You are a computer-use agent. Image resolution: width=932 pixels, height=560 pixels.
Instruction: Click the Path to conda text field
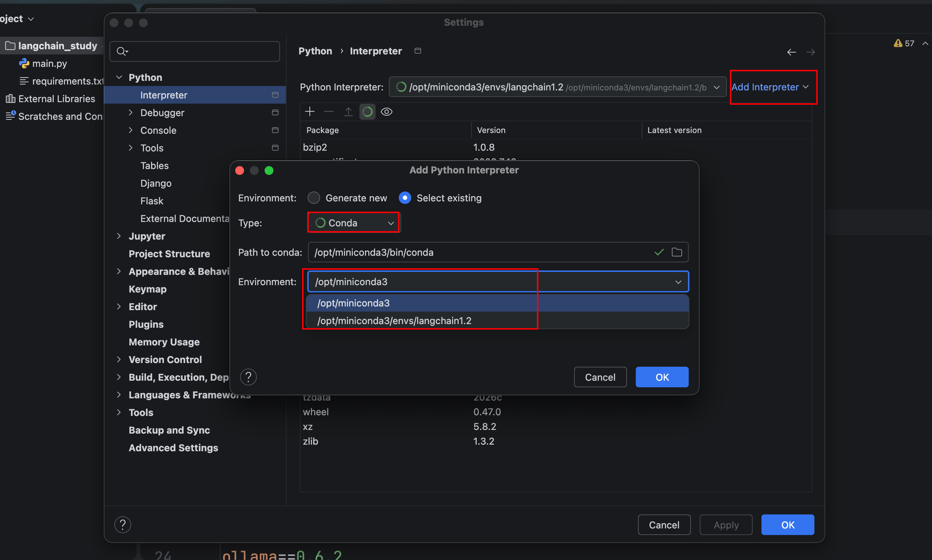498,252
